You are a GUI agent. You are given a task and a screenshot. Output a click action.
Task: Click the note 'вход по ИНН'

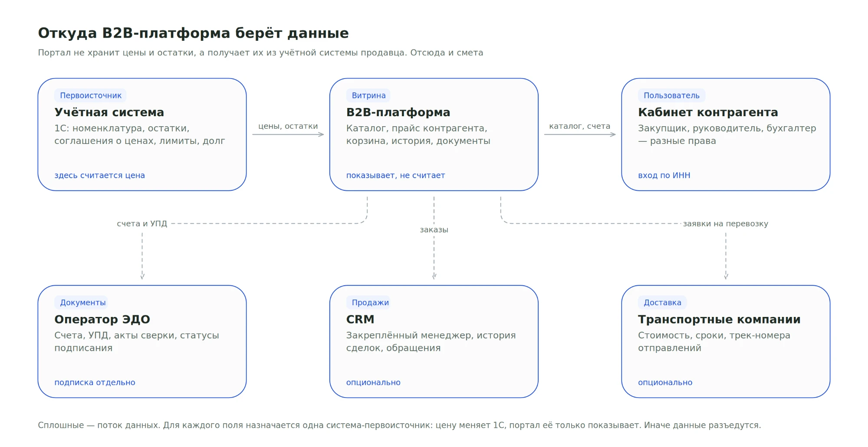[664, 176]
